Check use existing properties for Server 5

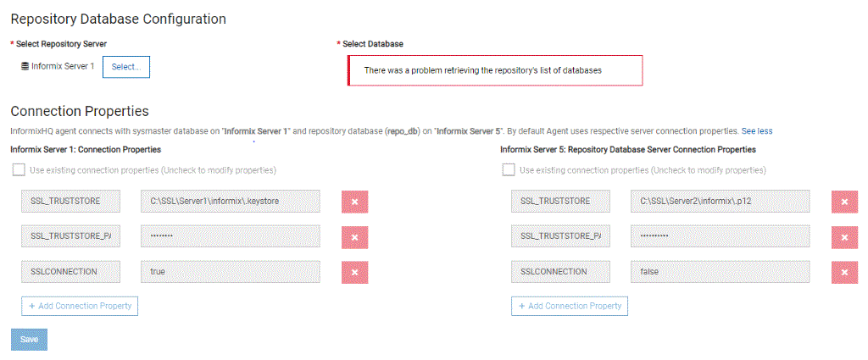(509, 170)
